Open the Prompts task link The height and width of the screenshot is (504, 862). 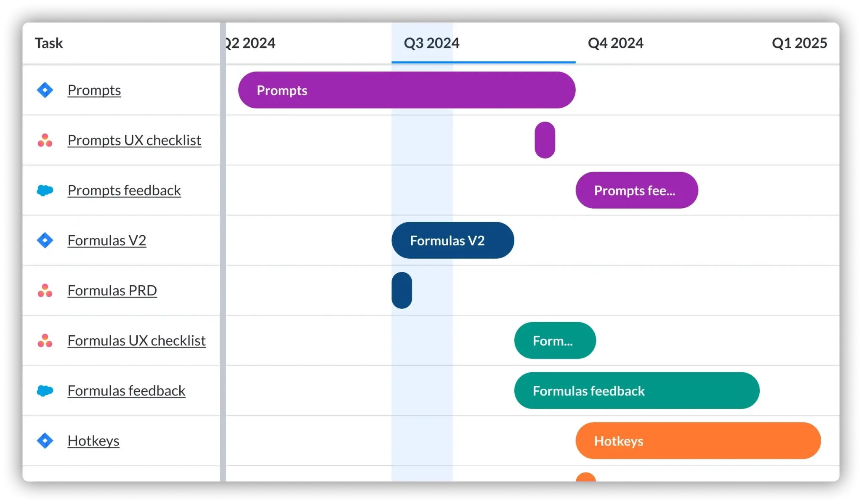click(94, 90)
